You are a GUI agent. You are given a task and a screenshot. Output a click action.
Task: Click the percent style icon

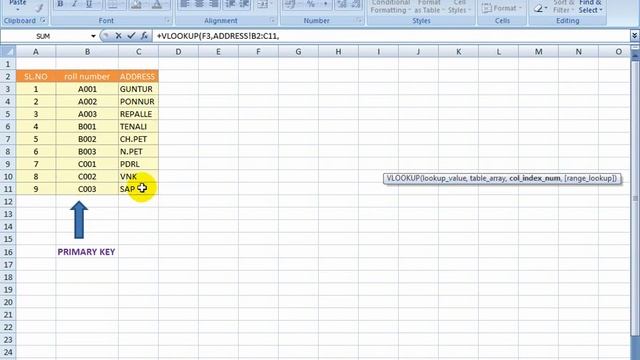(311, 4)
